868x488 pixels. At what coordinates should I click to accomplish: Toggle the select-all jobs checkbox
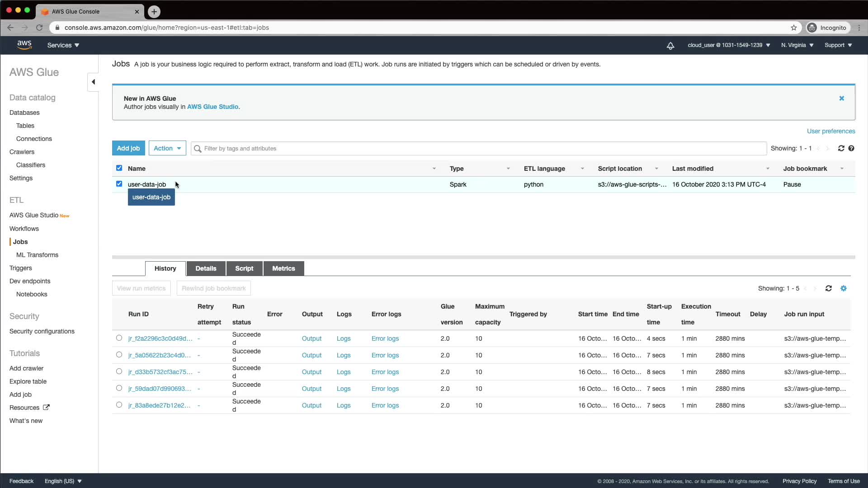click(x=119, y=168)
